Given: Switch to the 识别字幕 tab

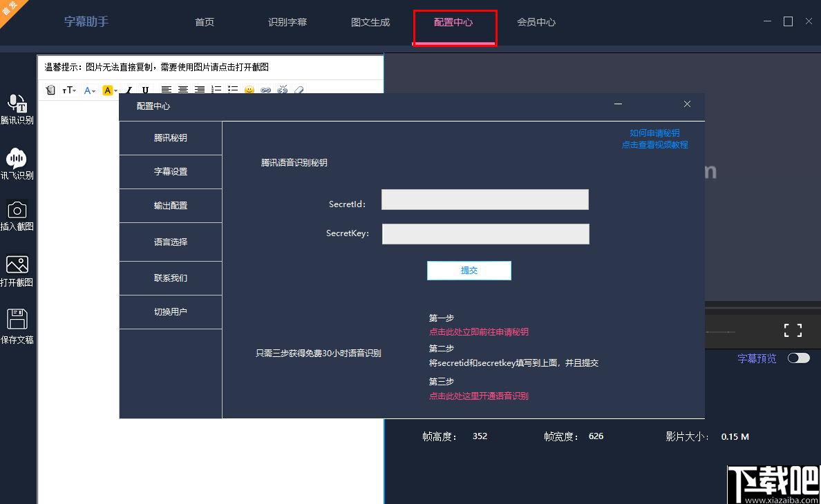Looking at the screenshot, I should (287, 22).
